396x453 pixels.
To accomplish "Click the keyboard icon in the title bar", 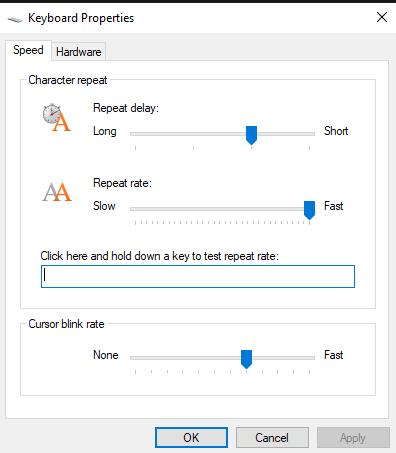I will 15,19.
